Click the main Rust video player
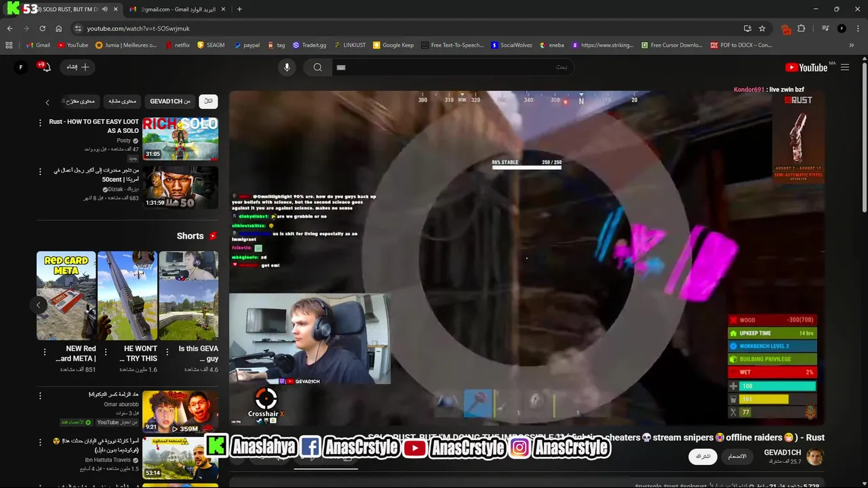The image size is (868, 488). [x=527, y=258]
